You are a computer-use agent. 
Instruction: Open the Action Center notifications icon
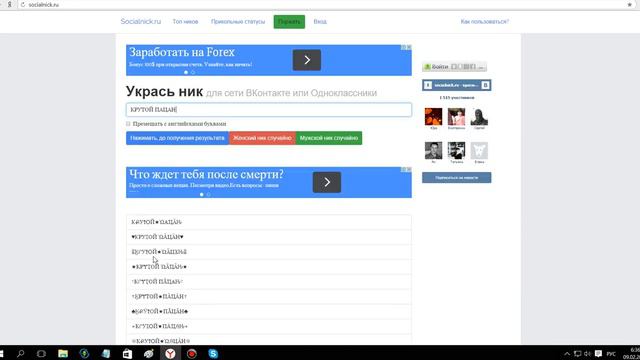598,353
